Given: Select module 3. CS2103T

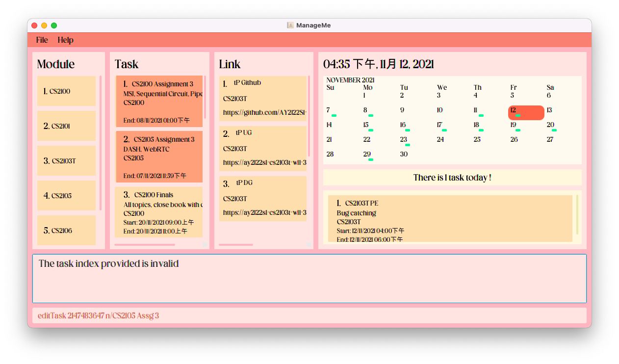Looking at the screenshot, I should pos(66,161).
